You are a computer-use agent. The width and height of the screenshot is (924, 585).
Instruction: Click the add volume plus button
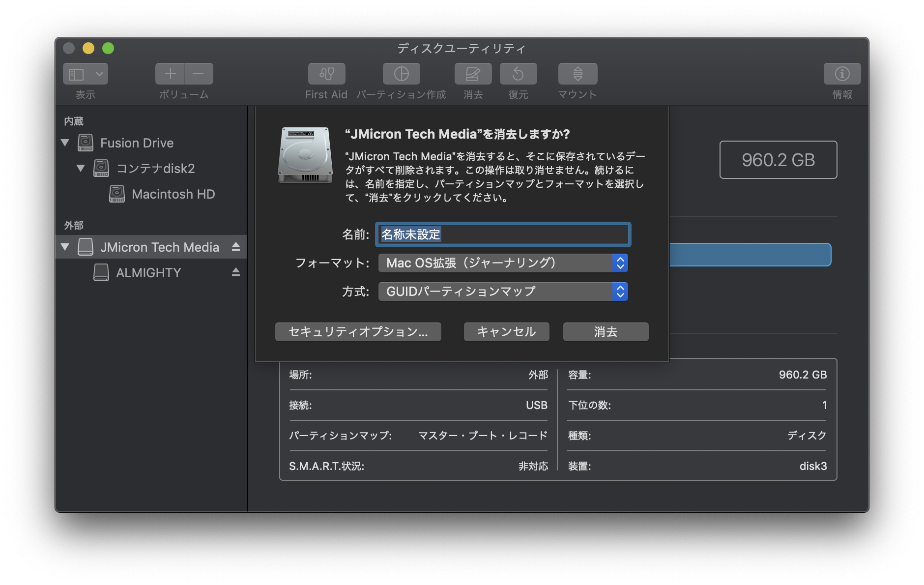170,74
